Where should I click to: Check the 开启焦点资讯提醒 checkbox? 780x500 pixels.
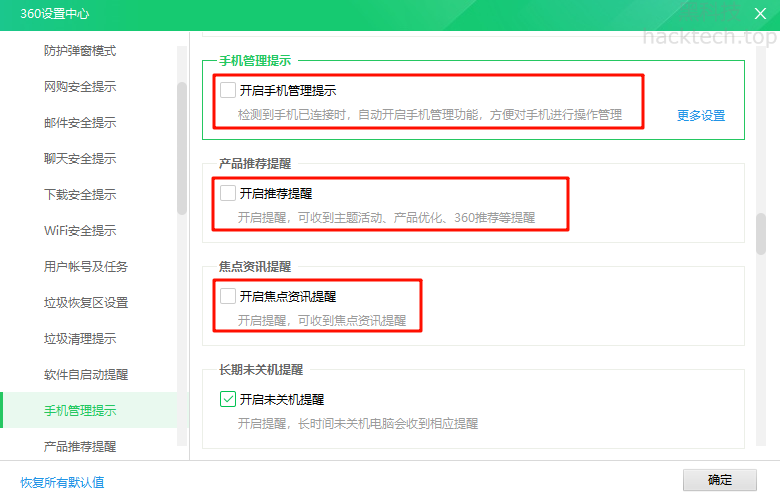pos(228,296)
